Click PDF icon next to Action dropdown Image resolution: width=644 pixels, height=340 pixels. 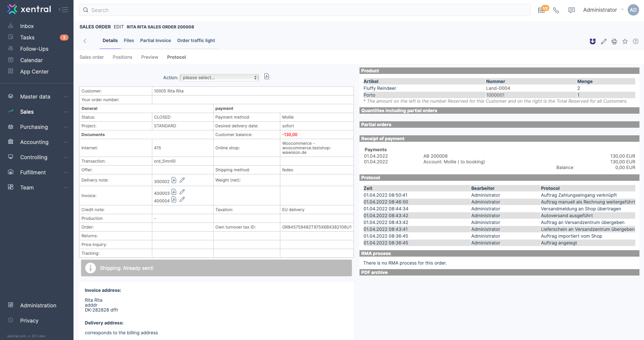[x=267, y=77]
